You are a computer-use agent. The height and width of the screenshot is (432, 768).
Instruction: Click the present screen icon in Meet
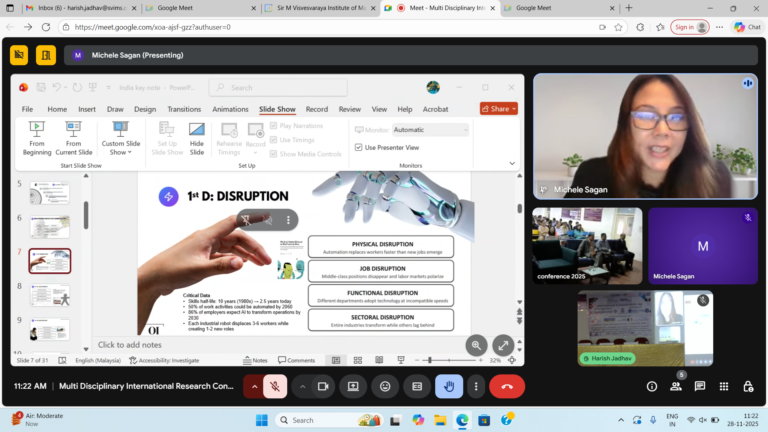tap(353, 386)
